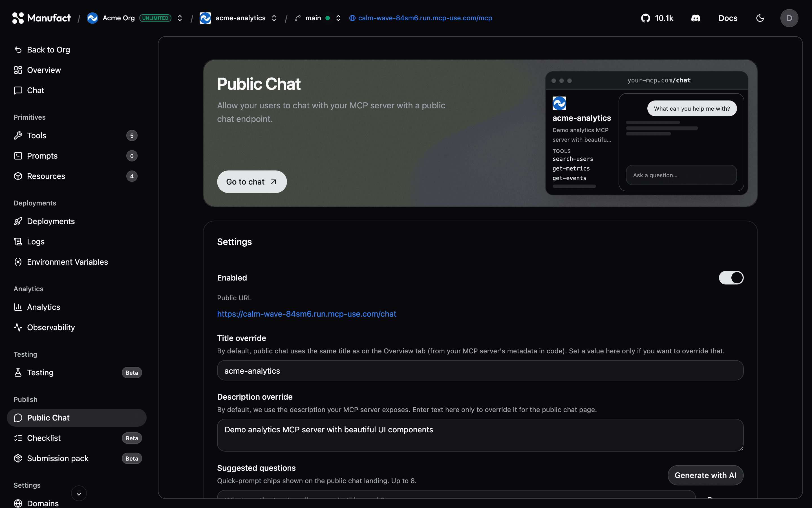Click the Public Chat sidebar bubble icon

[18, 418]
